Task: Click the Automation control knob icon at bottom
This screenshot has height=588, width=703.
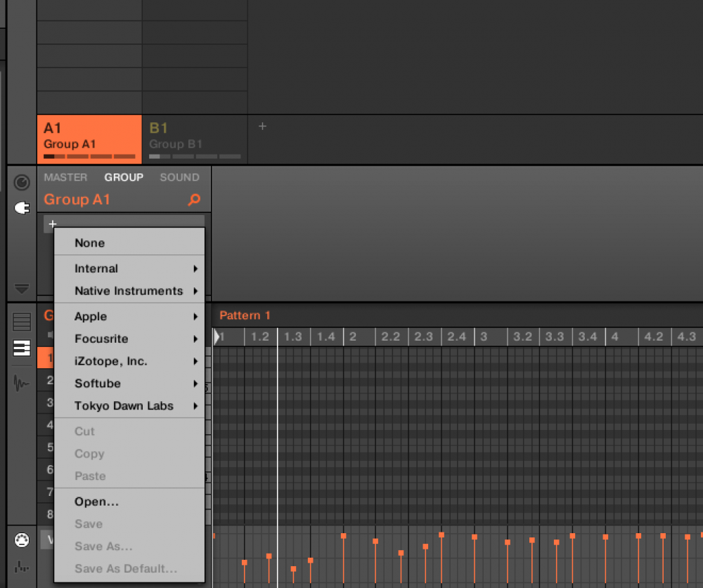Action: point(22,540)
